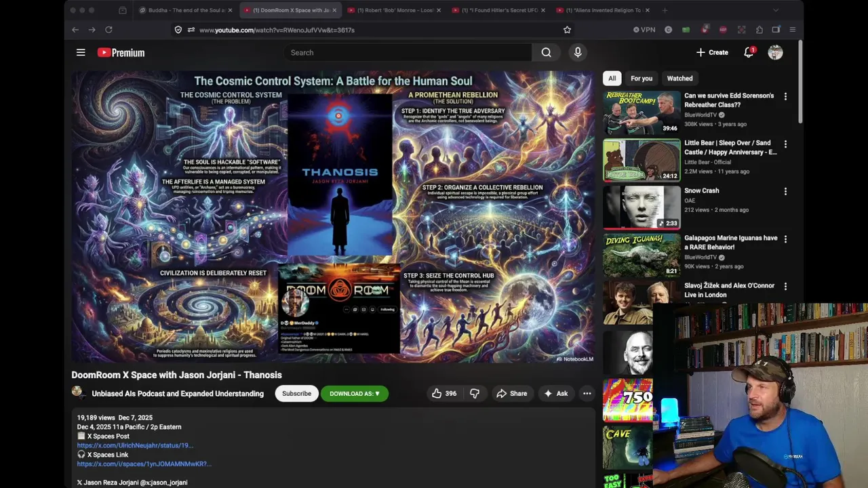Expand DOWNLOAD AS dropdown
This screenshot has height=488, width=868.
click(355, 393)
